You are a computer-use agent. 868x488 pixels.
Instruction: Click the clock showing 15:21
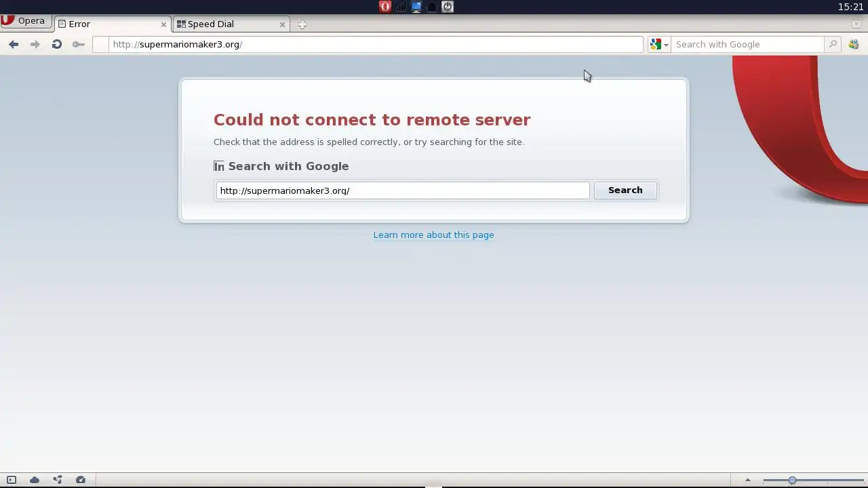point(850,7)
